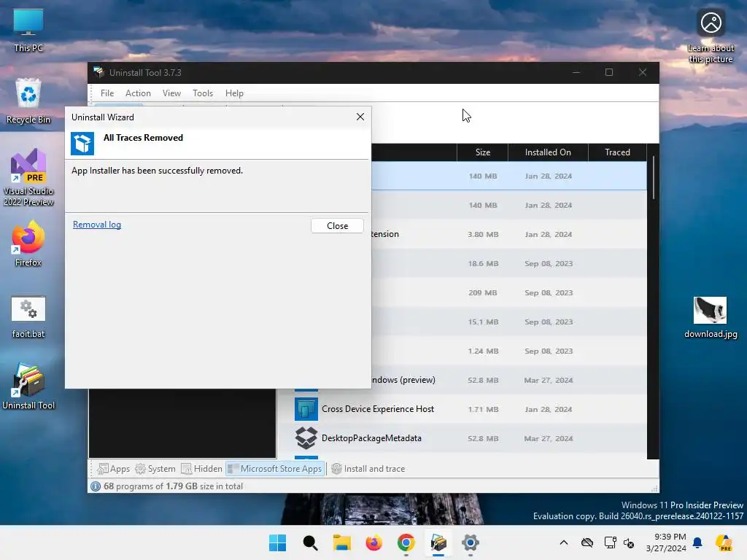The height and width of the screenshot is (560, 747).
Task: Open the Tools menu
Action: (203, 93)
